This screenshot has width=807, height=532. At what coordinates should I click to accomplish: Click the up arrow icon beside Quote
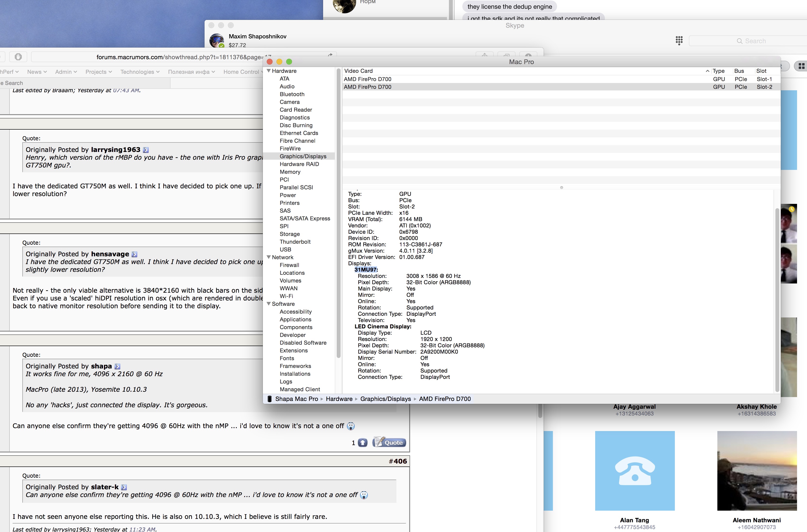tap(363, 443)
